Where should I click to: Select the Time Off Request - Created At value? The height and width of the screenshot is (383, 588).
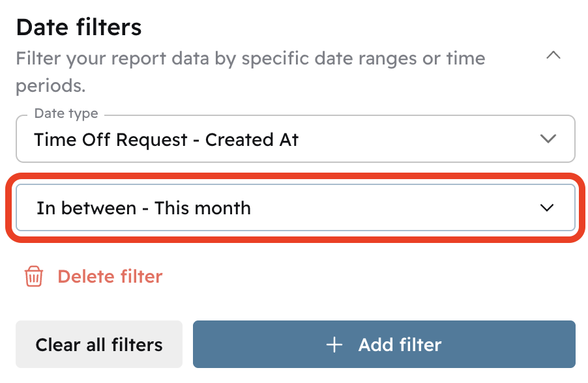(166, 139)
